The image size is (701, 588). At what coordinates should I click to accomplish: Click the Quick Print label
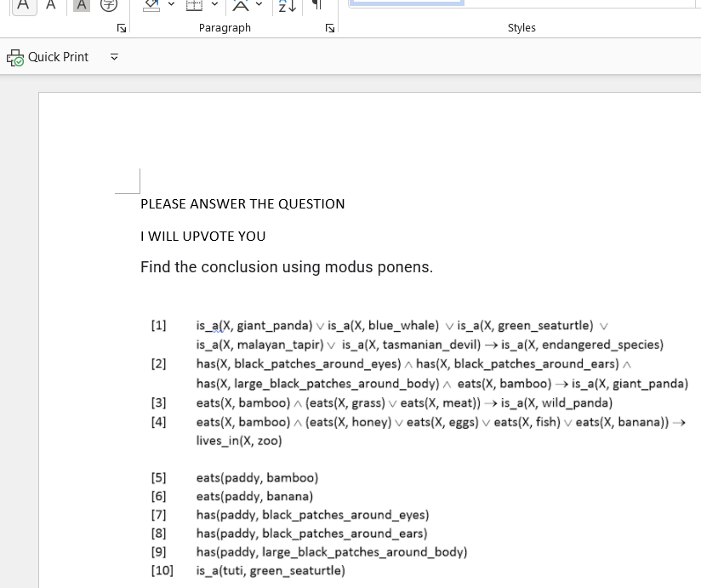click(58, 57)
